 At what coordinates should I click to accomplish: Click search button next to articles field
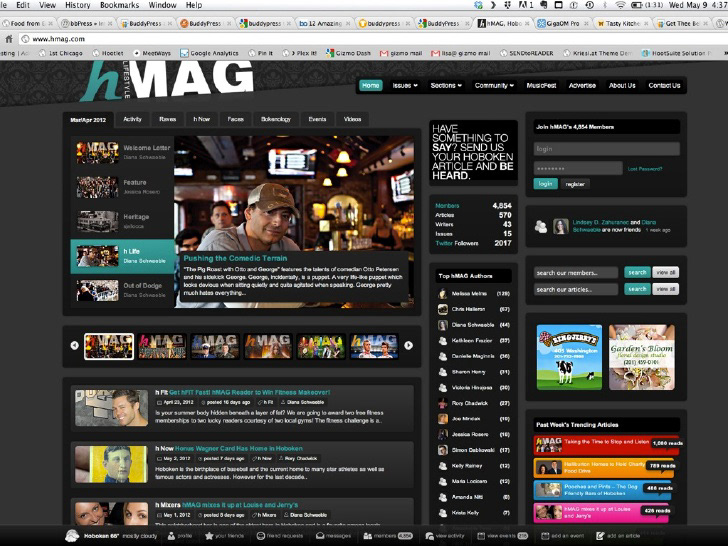click(637, 289)
